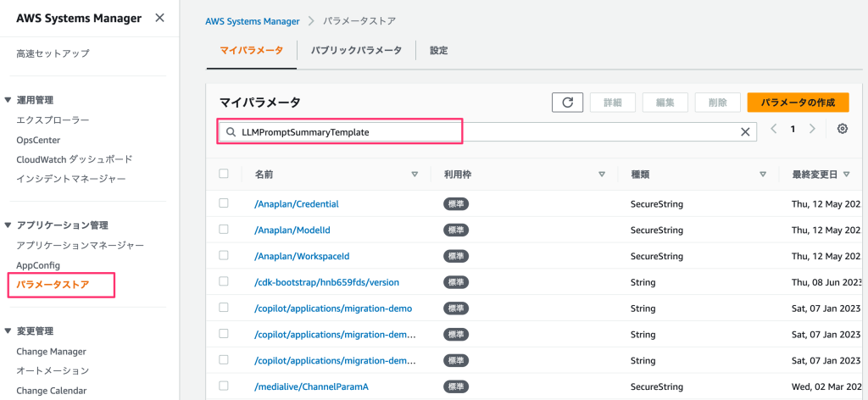This screenshot has height=400, width=868.
Task: Open /copilot/applications/migration-demo parameter link
Action: click(333, 308)
